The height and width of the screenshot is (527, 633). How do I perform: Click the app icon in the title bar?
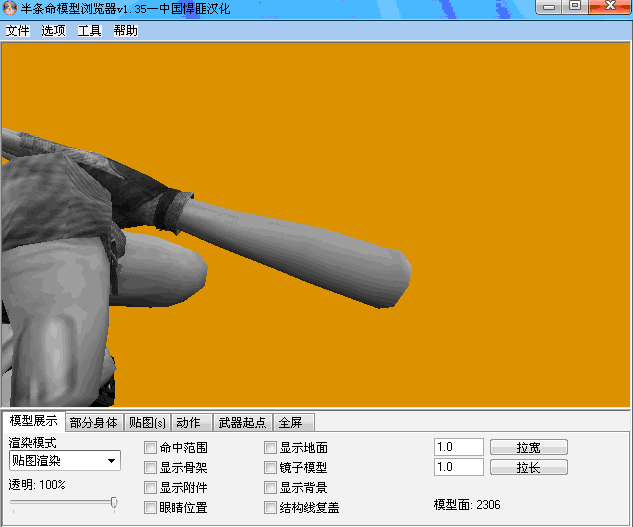[x=10, y=9]
